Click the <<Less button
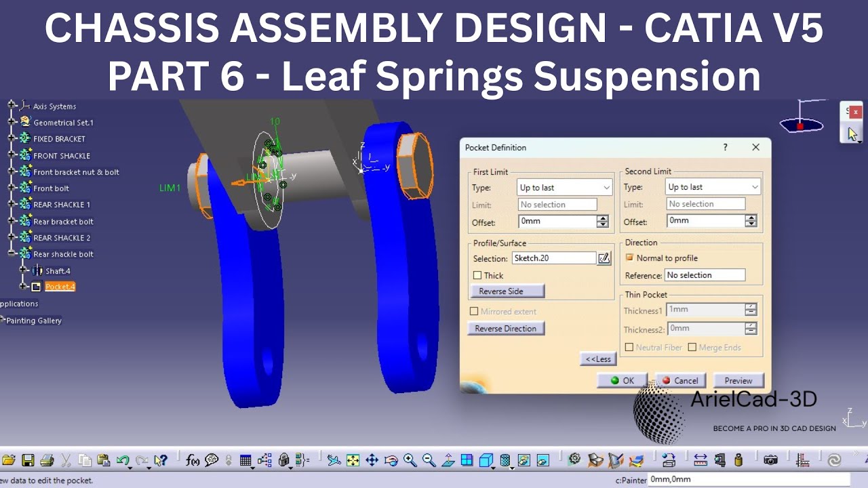The height and width of the screenshot is (488, 868). 598,359
